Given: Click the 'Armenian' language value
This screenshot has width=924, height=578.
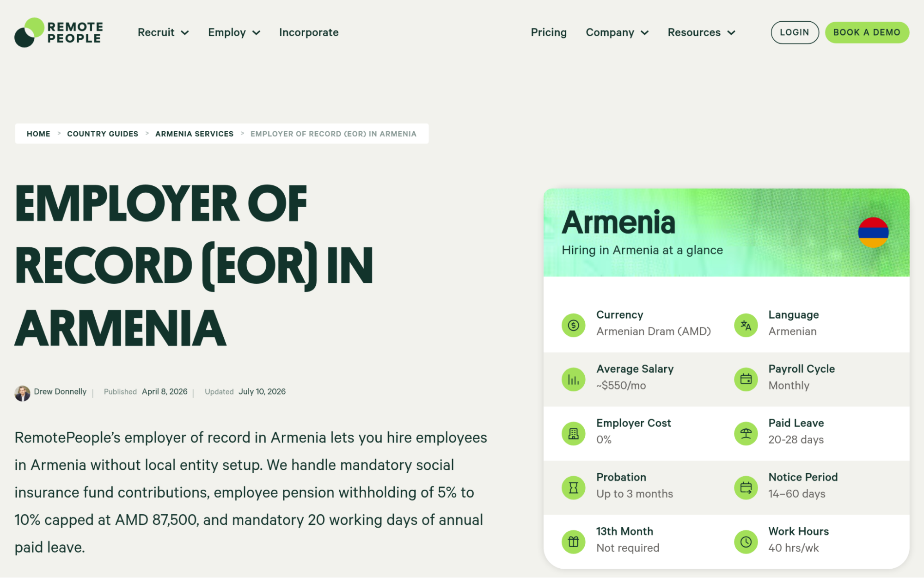Looking at the screenshot, I should tap(792, 332).
